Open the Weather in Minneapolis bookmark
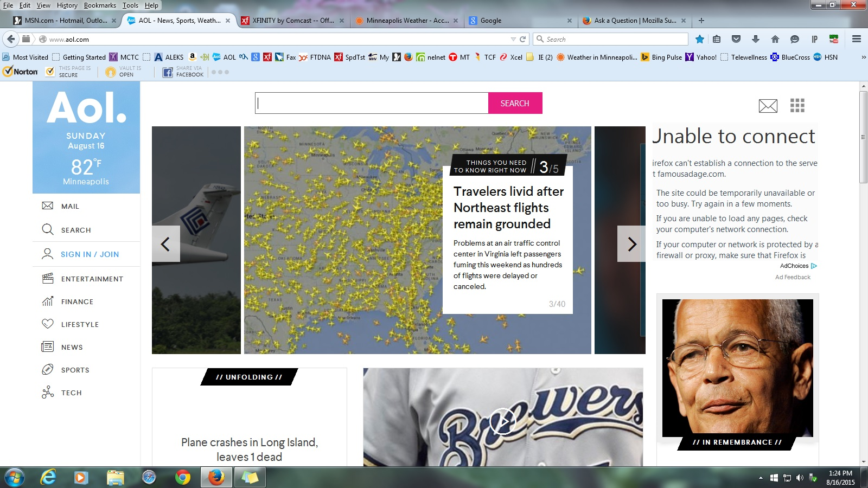Viewport: 868px width, 488px height. click(x=597, y=57)
